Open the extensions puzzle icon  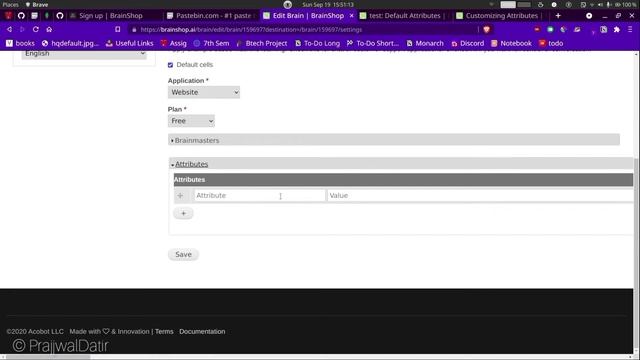[617, 29]
